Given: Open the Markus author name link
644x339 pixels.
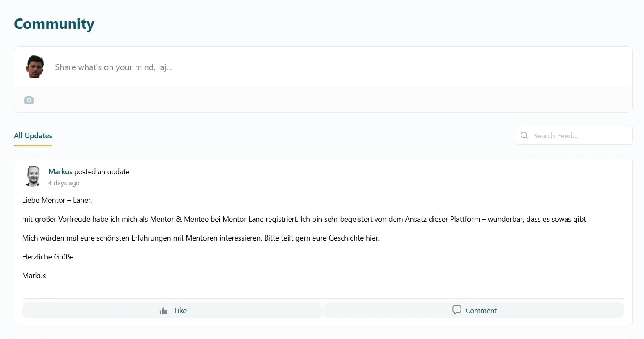Looking at the screenshot, I should [60, 172].
